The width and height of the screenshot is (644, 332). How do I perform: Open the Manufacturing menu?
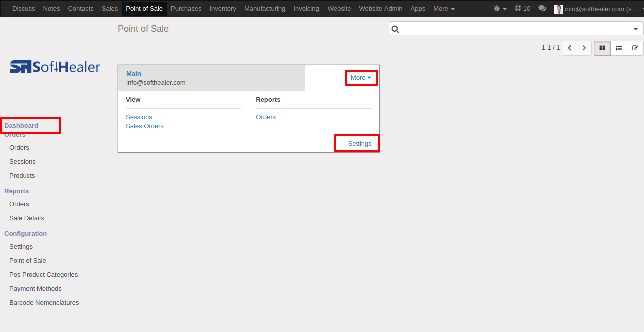click(x=265, y=9)
